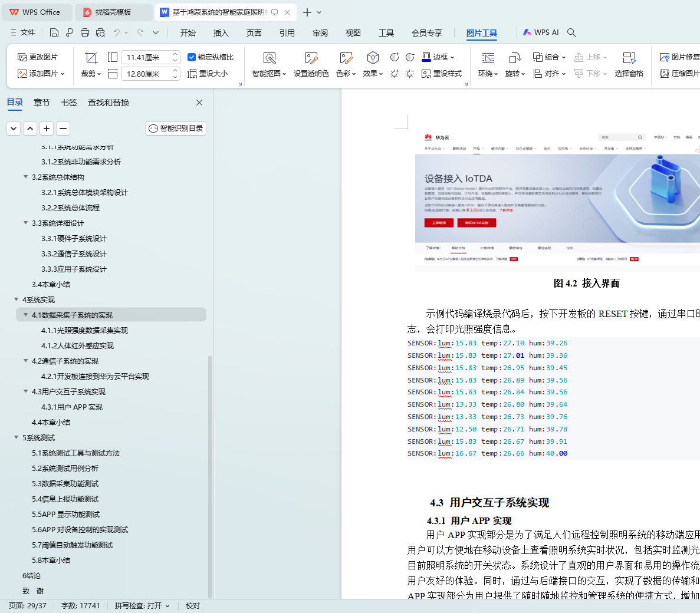Open Border (边框) dropdown
The height and width of the screenshot is (613, 700).
tap(438, 57)
